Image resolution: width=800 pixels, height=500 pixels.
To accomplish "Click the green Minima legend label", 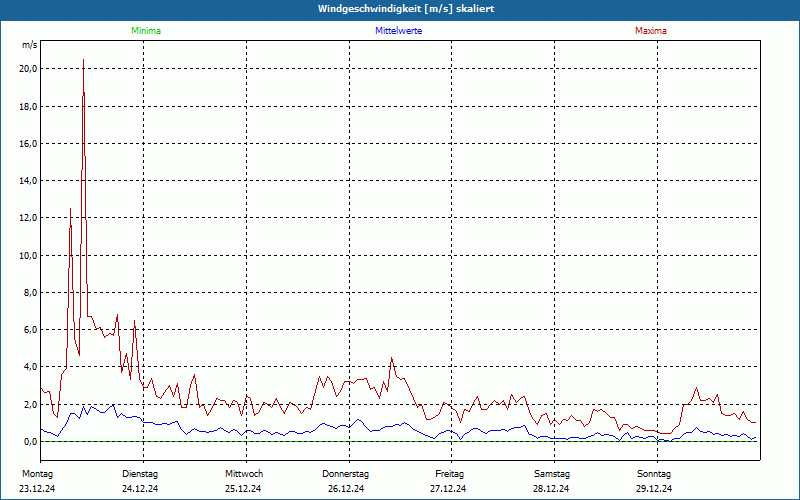I will coord(145,31).
